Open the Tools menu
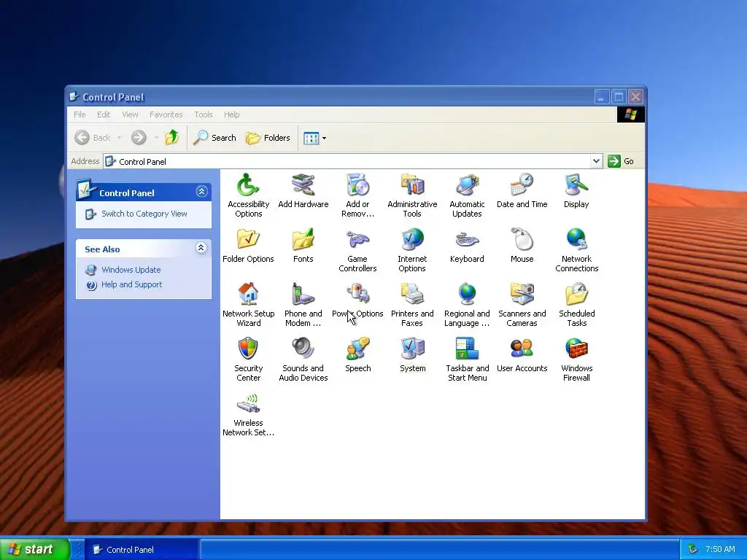The height and width of the screenshot is (560, 747). pyautogui.click(x=204, y=114)
